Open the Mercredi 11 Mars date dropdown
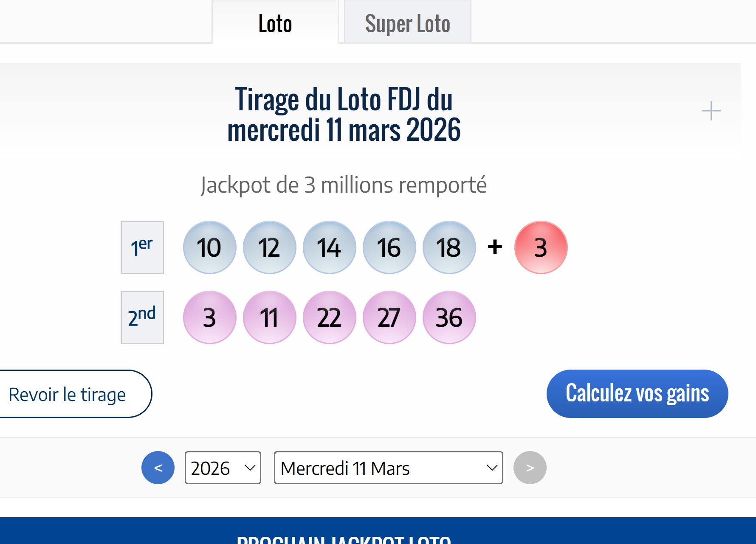Image resolution: width=756 pixels, height=544 pixels. click(388, 468)
